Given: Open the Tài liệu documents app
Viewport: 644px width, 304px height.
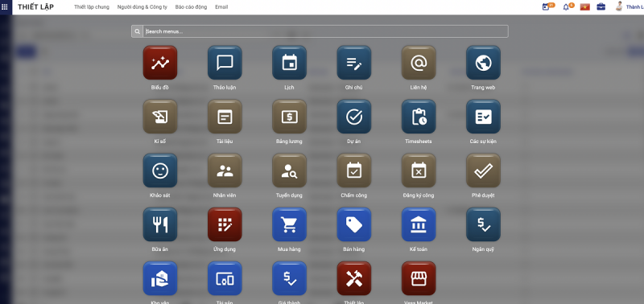Looking at the screenshot, I should click(225, 117).
